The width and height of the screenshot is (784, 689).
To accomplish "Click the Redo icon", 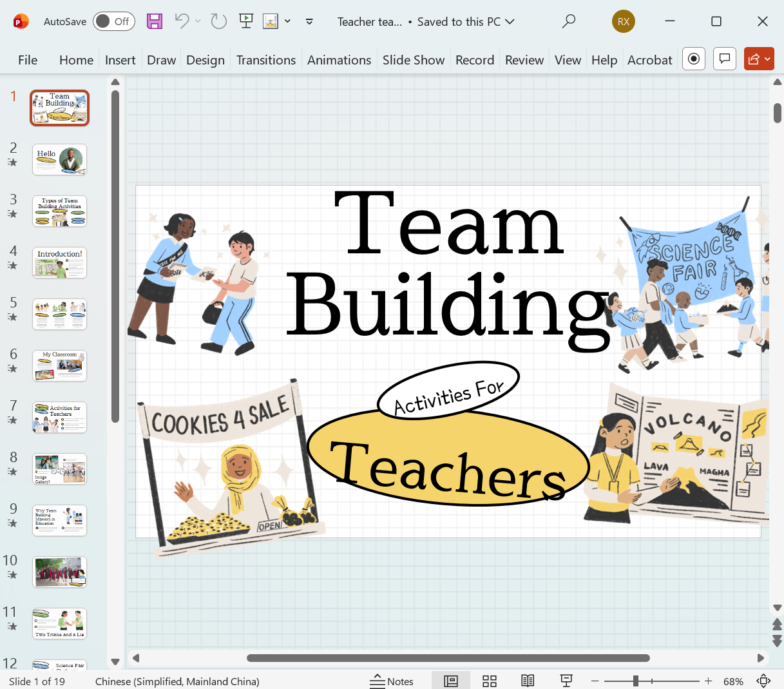I will coord(218,21).
